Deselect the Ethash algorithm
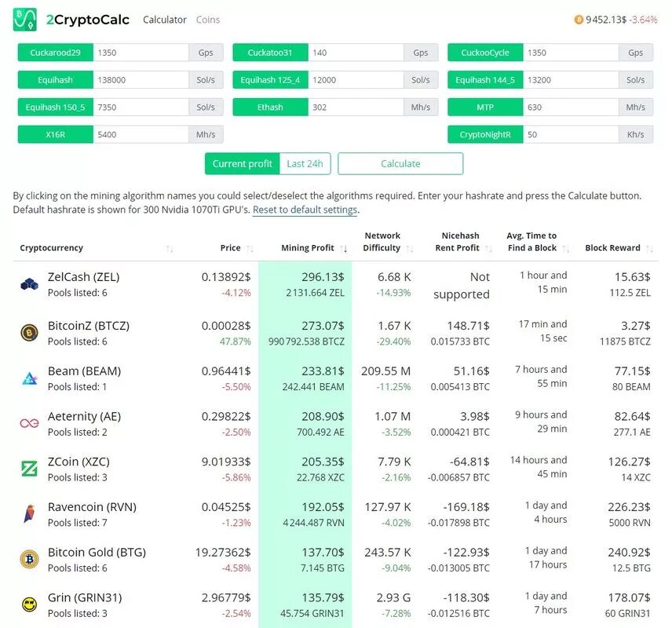Viewport: 672px width, 628px height. click(270, 108)
